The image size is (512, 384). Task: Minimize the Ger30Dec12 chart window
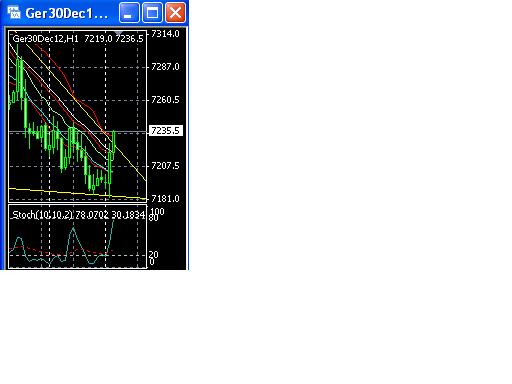point(129,13)
